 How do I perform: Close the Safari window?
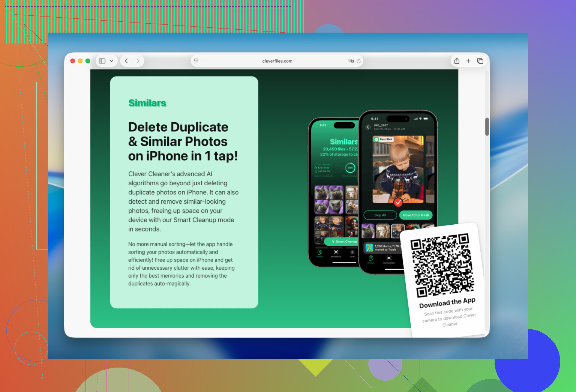pos(73,61)
